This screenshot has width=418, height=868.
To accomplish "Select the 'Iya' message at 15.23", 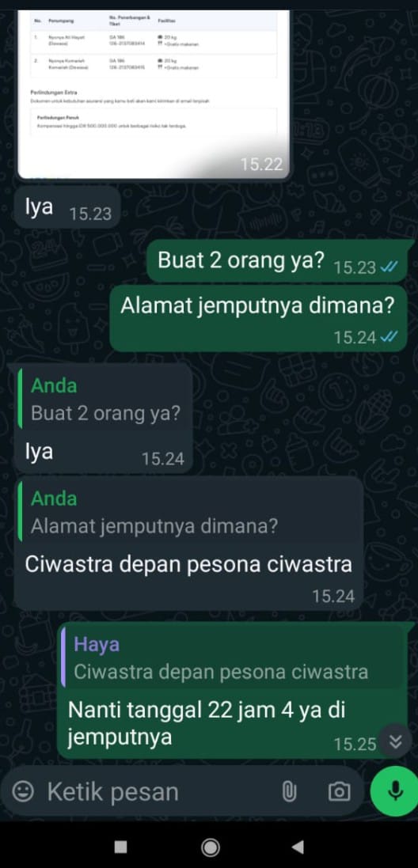I will click(x=67, y=207).
